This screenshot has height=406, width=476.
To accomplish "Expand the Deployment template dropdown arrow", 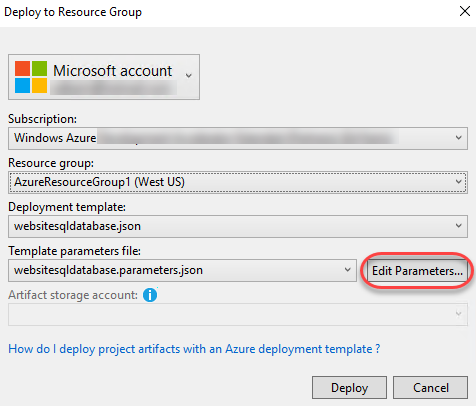I will [459, 226].
